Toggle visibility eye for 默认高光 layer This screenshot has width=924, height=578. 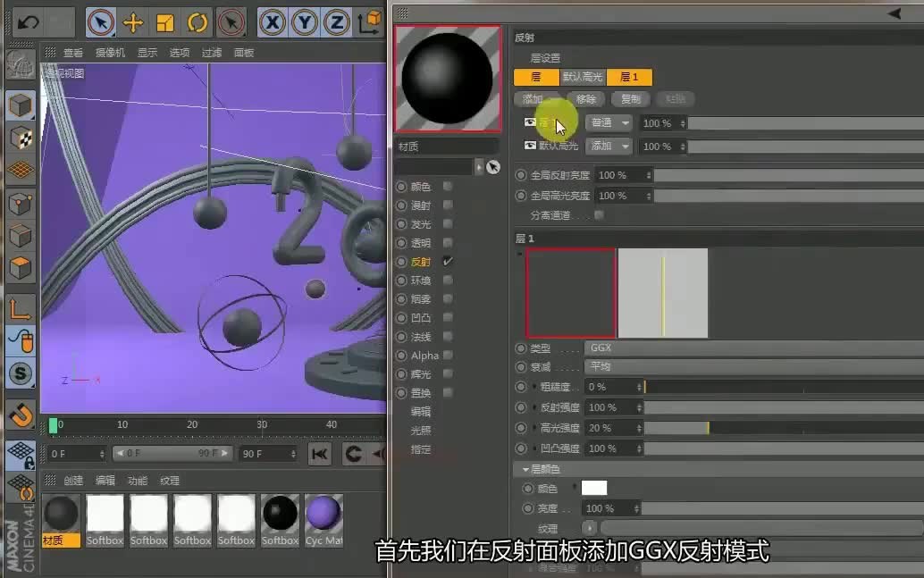(x=530, y=146)
